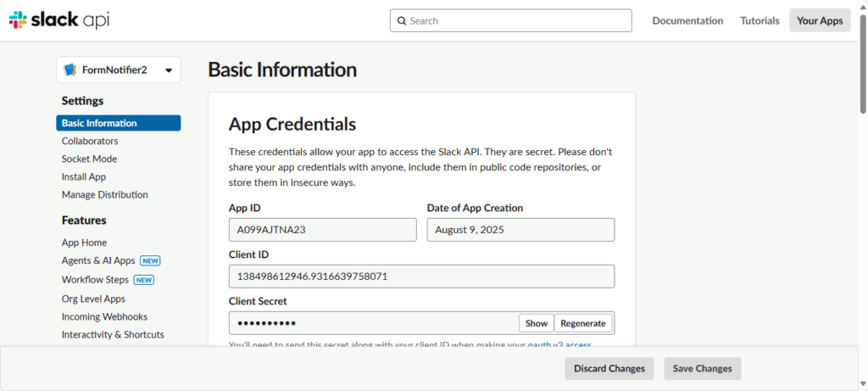Click the Features section heading
This screenshot has height=391, width=868.
(84, 221)
